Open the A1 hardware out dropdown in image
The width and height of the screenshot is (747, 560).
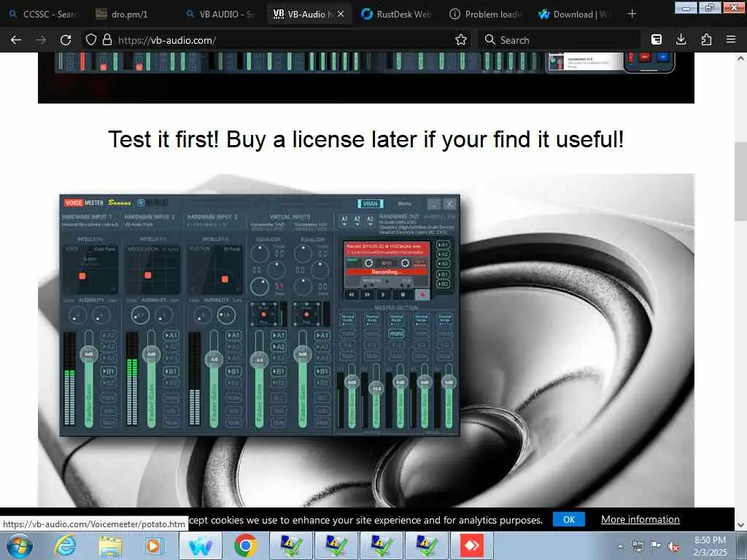(x=344, y=220)
